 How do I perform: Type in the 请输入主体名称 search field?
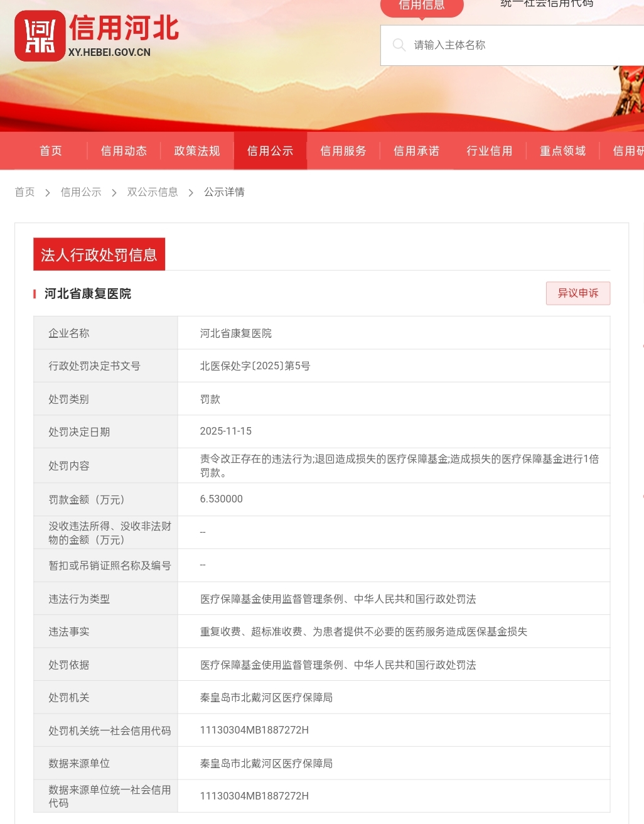point(521,45)
